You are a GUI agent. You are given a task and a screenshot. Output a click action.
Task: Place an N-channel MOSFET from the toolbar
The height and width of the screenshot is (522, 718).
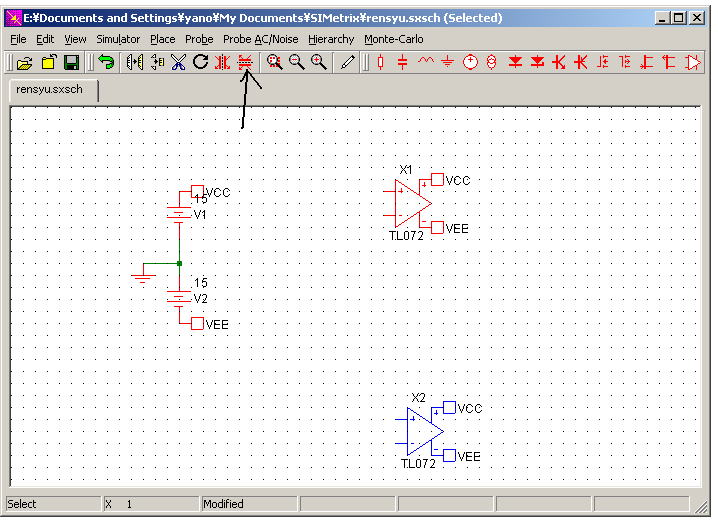coord(603,62)
